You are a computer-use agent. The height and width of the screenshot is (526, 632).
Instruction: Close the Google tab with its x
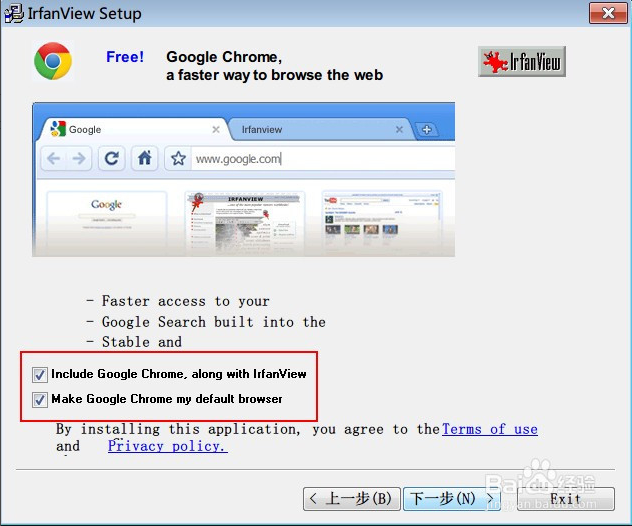[x=216, y=129]
